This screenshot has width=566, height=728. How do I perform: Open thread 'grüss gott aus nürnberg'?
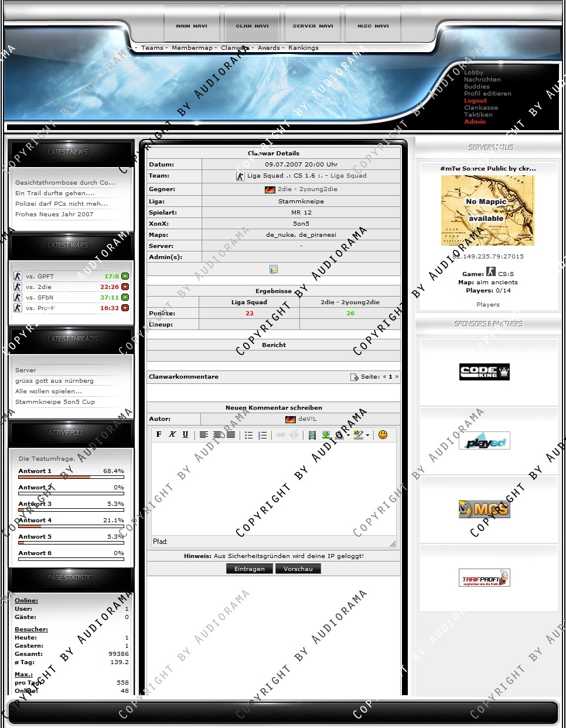pos(54,381)
